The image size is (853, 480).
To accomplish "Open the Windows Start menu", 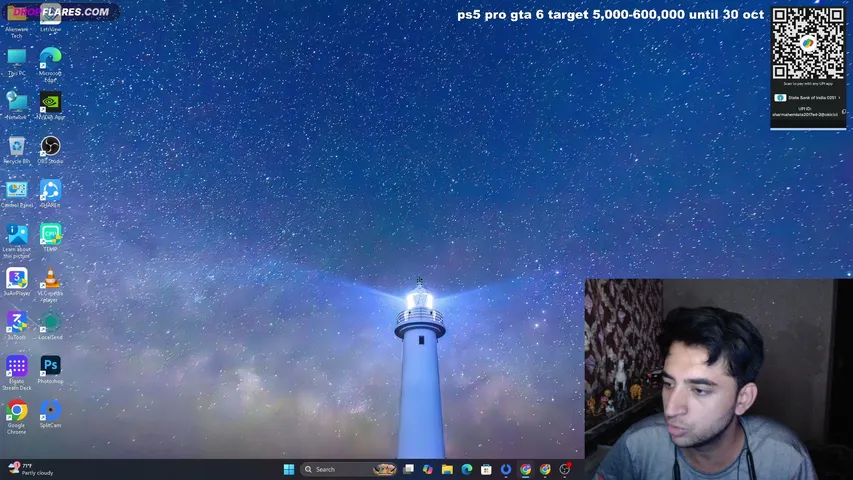I will tap(289, 469).
